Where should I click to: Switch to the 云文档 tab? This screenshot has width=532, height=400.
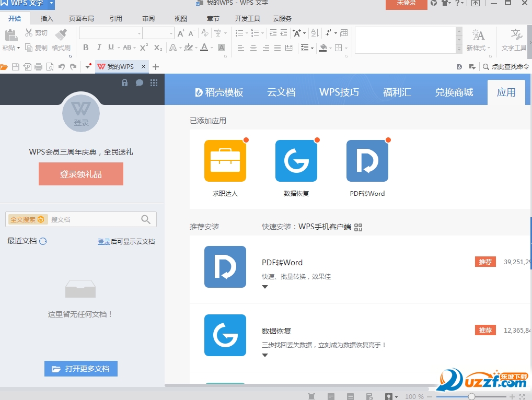[x=281, y=92]
